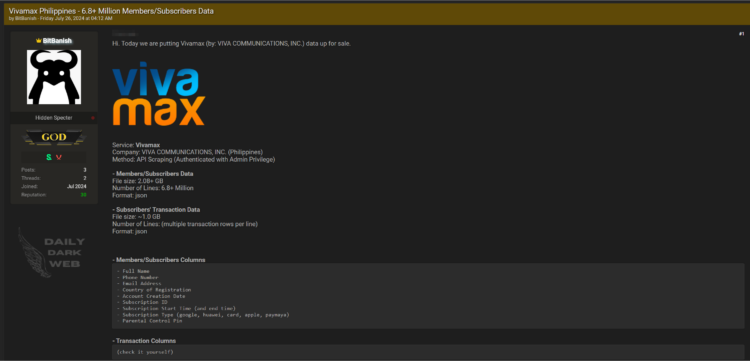Click the author byline under the thread title
Screen dimensions: 750x361
pyautogui.click(x=60, y=19)
